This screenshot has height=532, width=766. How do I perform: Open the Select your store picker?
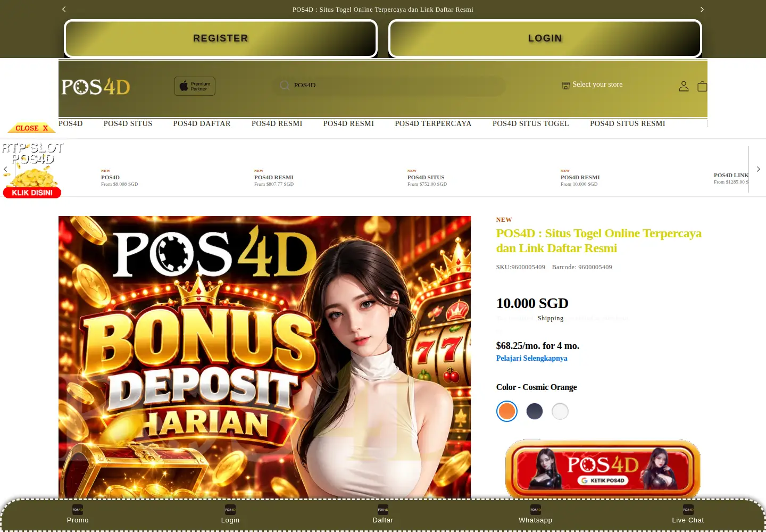(592, 85)
